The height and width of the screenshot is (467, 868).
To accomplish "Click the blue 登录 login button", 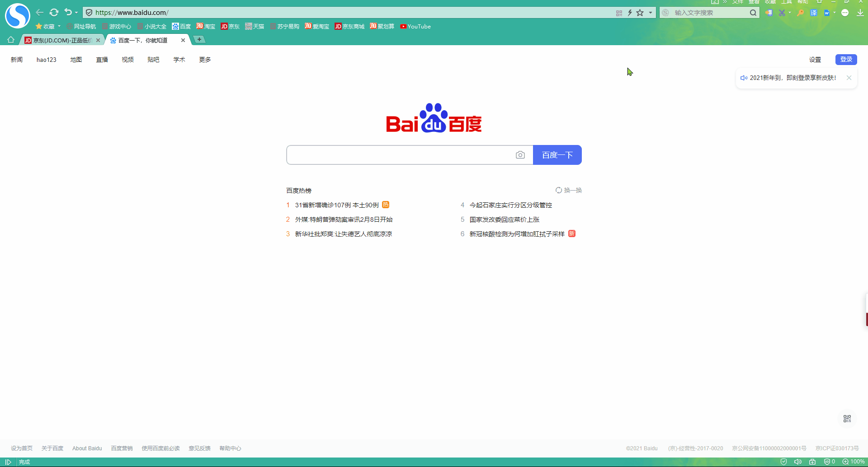I will 846,60.
